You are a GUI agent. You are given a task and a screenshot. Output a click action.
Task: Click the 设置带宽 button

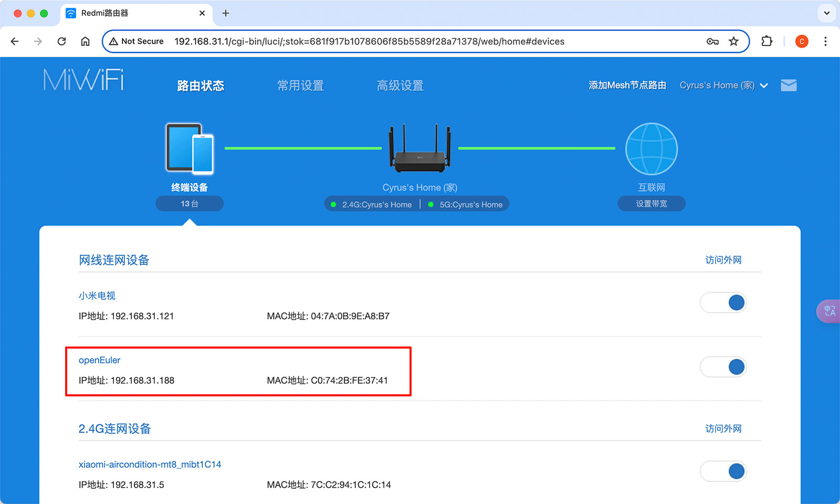(652, 204)
